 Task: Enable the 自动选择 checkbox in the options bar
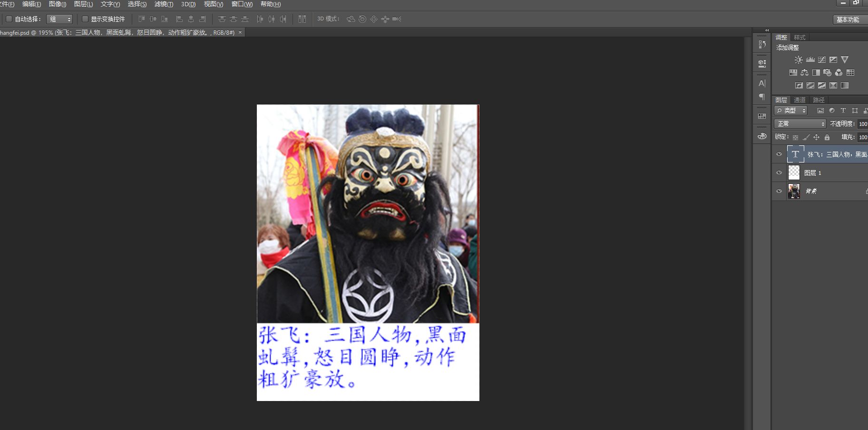9,19
